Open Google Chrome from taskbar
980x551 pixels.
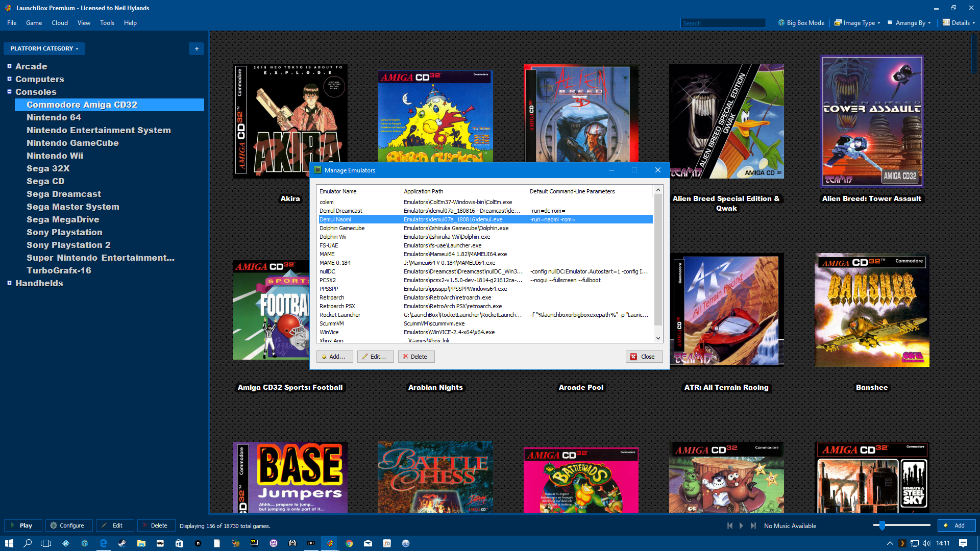349,543
